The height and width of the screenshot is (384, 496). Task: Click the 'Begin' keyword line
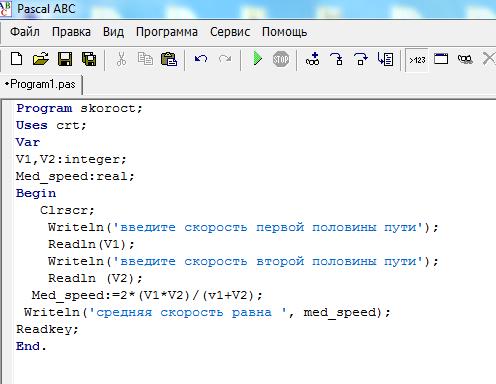(x=36, y=193)
